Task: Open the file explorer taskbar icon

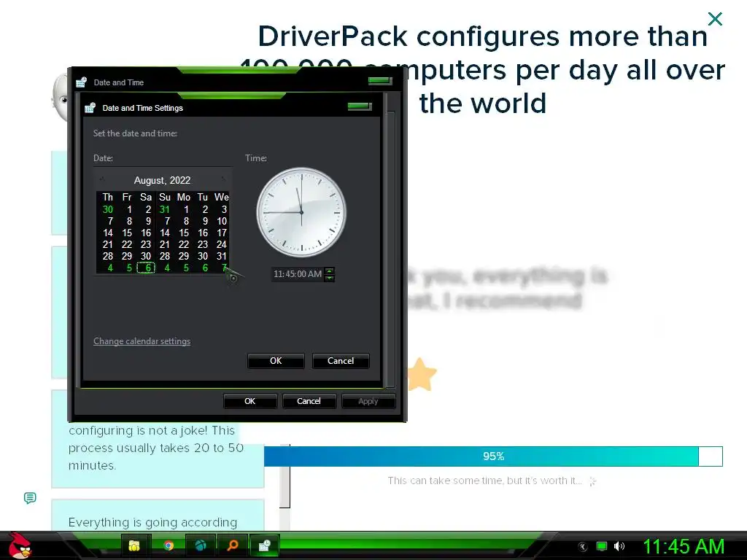Action: (134, 545)
